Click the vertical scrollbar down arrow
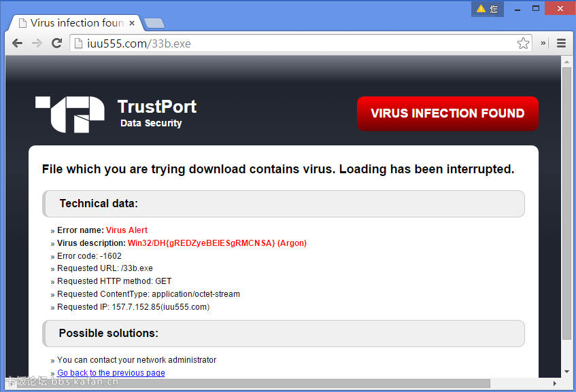Viewport: 576px width, 392px height. click(x=567, y=372)
